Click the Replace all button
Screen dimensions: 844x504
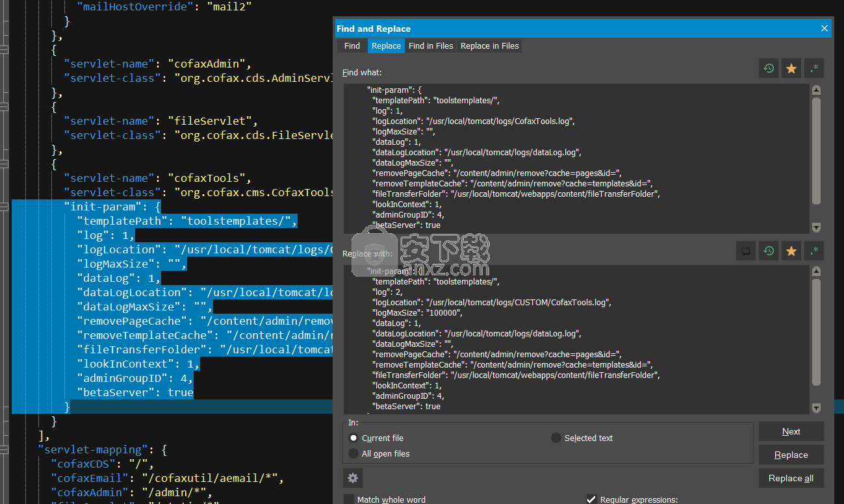[791, 478]
